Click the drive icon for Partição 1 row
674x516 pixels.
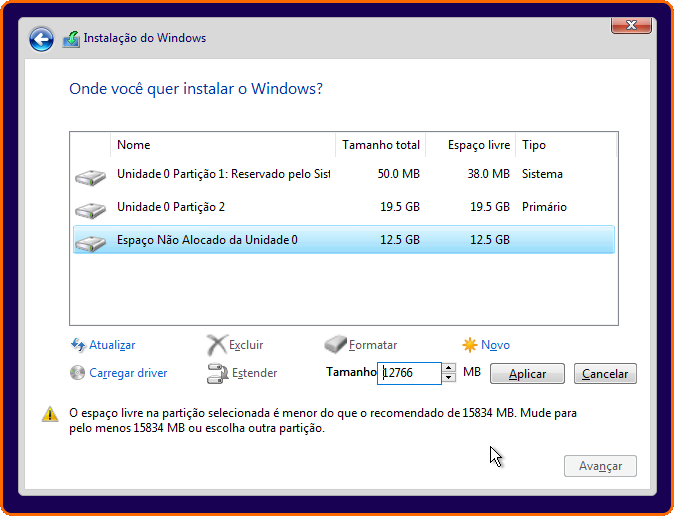[x=90, y=177]
